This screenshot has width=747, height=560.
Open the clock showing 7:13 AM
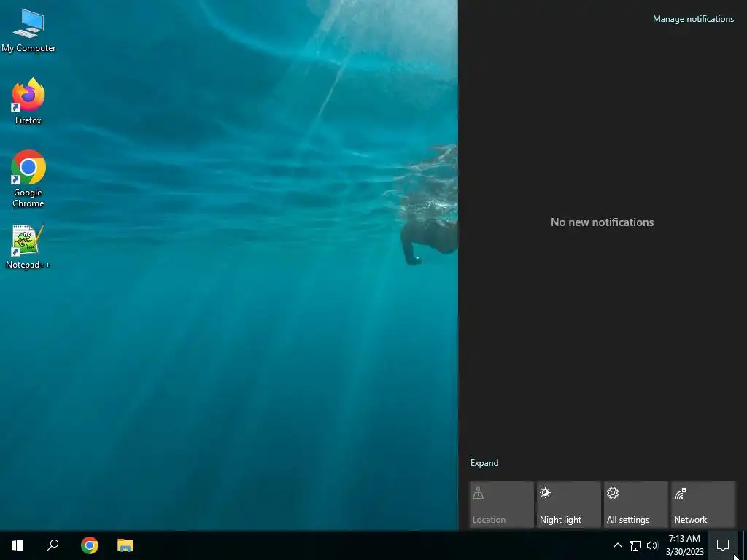[684, 545]
